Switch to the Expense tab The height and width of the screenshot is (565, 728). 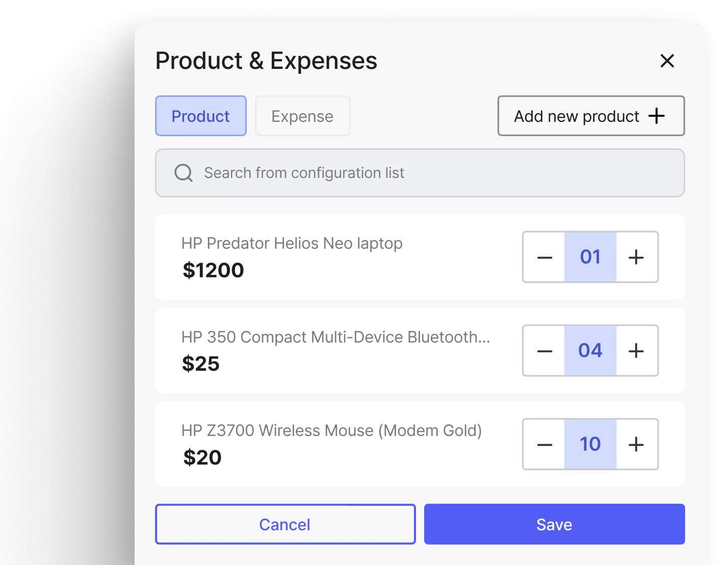click(302, 116)
